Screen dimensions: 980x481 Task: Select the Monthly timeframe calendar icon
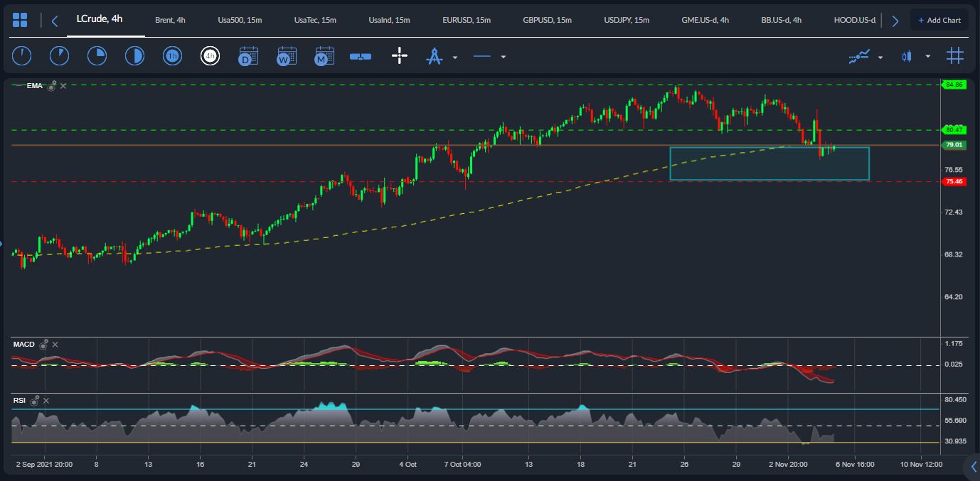(x=324, y=56)
